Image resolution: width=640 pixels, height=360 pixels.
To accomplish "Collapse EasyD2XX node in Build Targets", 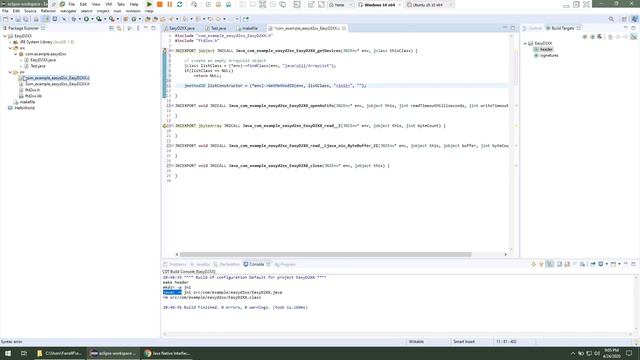I will tap(525, 43).
